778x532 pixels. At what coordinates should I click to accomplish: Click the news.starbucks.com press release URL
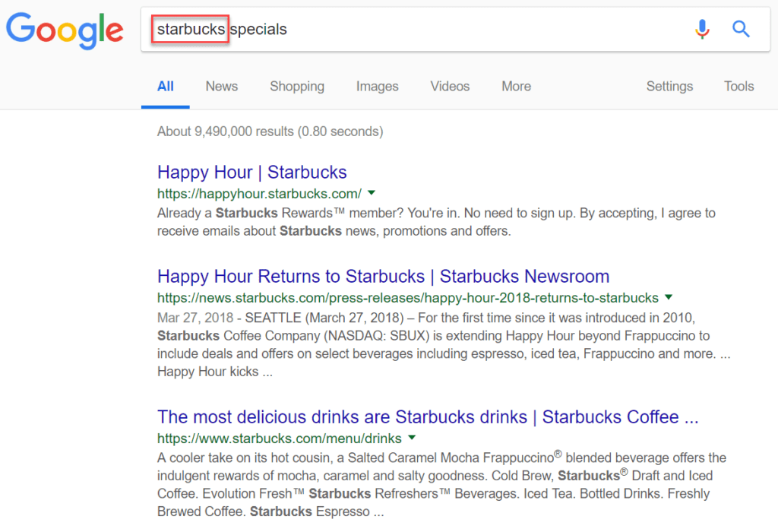[407, 297]
